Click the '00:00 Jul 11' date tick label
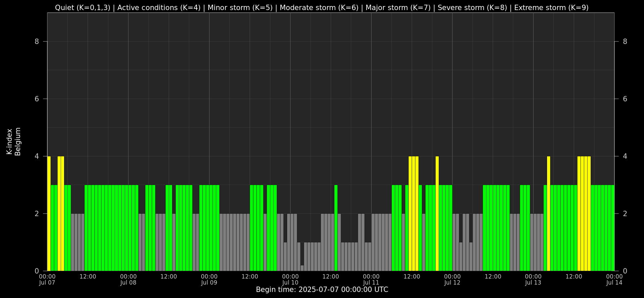The height and width of the screenshot is (298, 644). click(371, 280)
